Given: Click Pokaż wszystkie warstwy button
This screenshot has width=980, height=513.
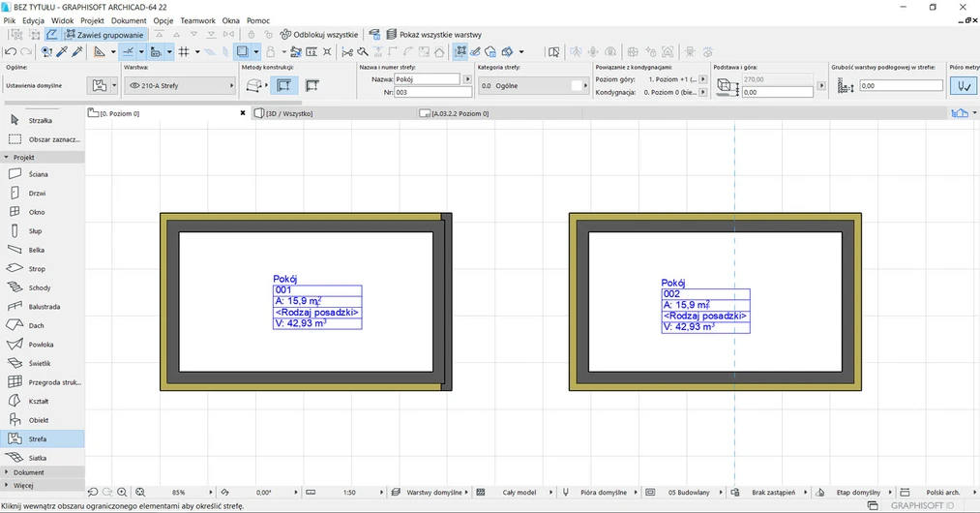Looking at the screenshot, I should tap(433, 35).
